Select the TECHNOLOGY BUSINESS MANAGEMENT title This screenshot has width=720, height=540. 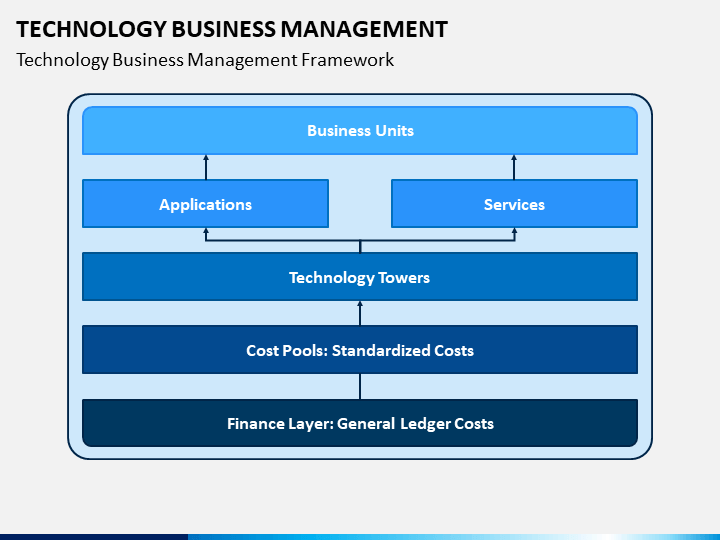point(232,29)
